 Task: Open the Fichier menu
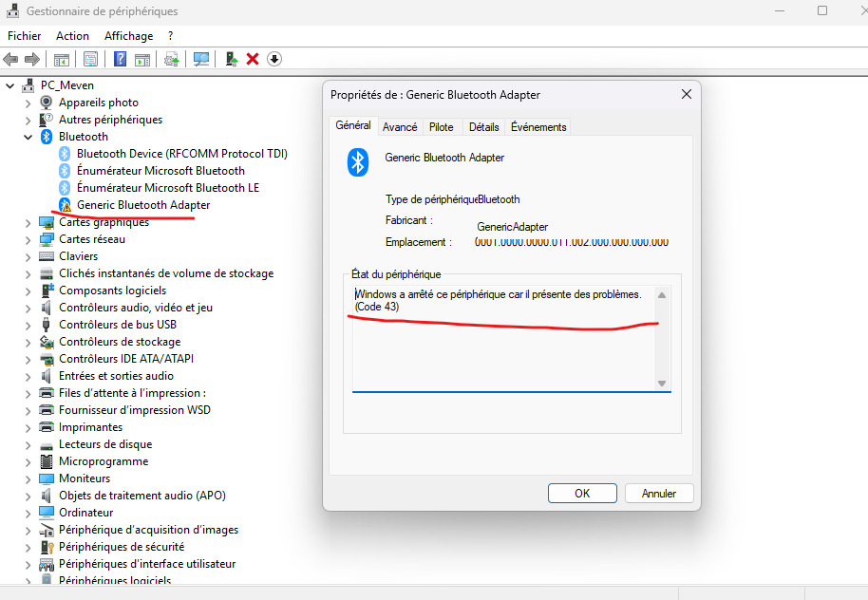[25, 36]
